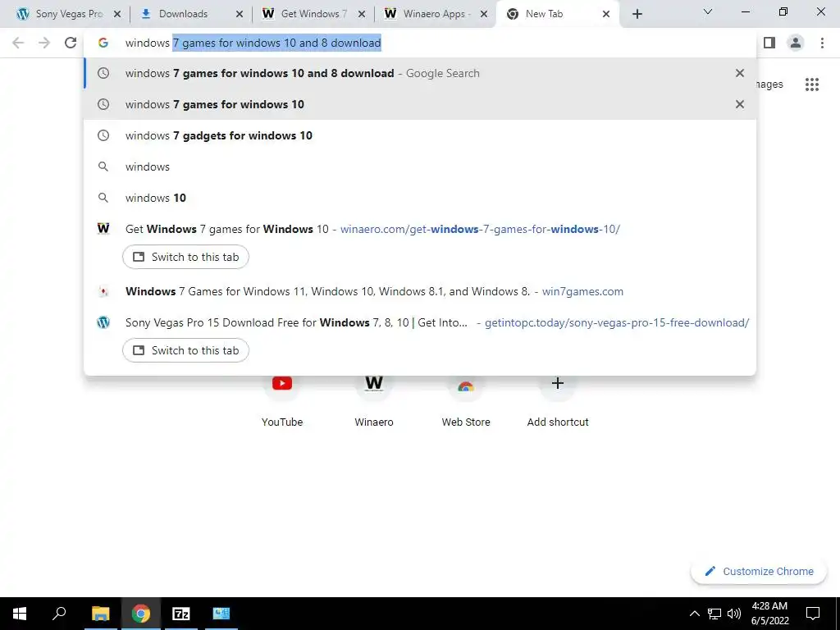Open a new tab with plus button
This screenshot has width=840, height=630.
[637, 14]
